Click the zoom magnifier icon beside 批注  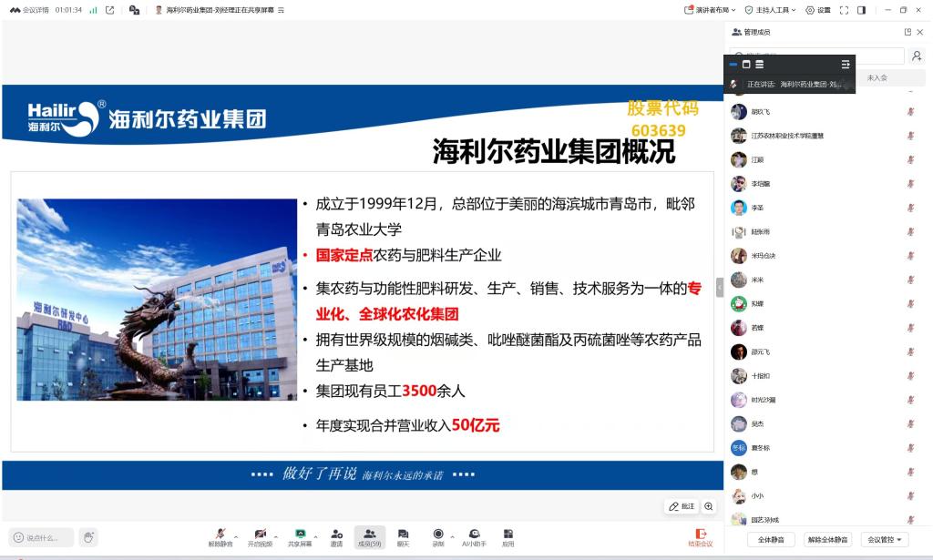pos(709,506)
